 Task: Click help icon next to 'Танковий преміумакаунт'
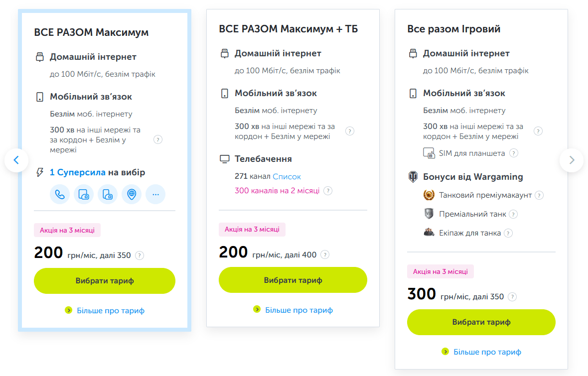click(x=539, y=195)
